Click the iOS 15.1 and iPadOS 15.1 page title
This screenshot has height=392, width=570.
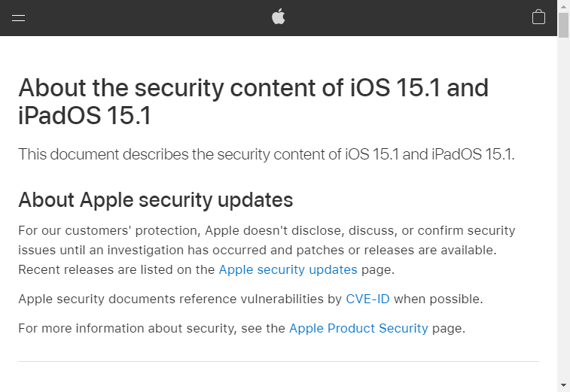click(253, 102)
